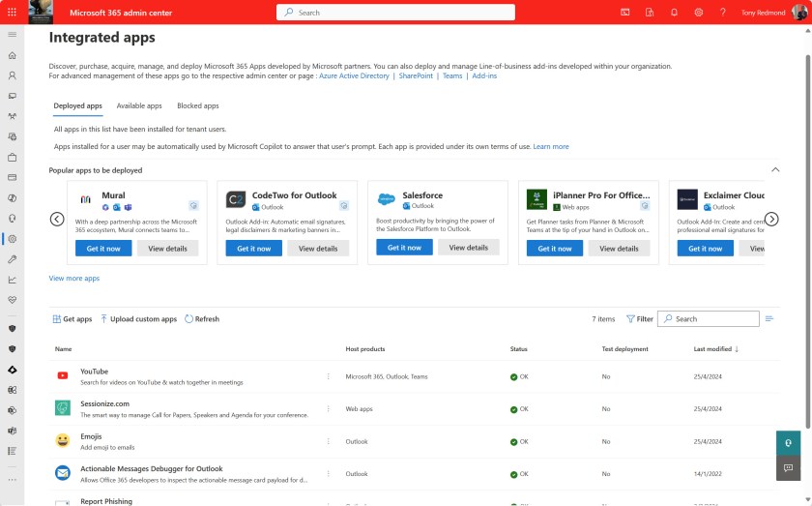The image size is (812, 506).
Task: Open Settings gear in the left sidebar
Action: [12, 239]
